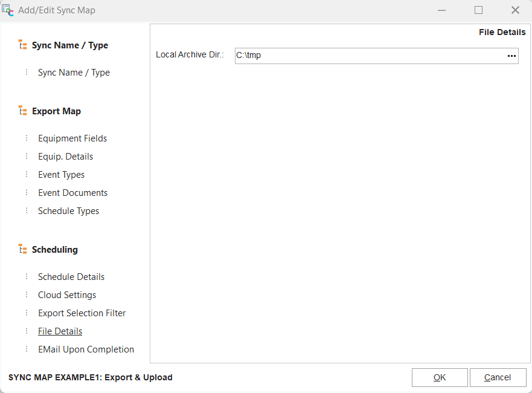
Task: Open Equip. Details page
Action: 65,157
